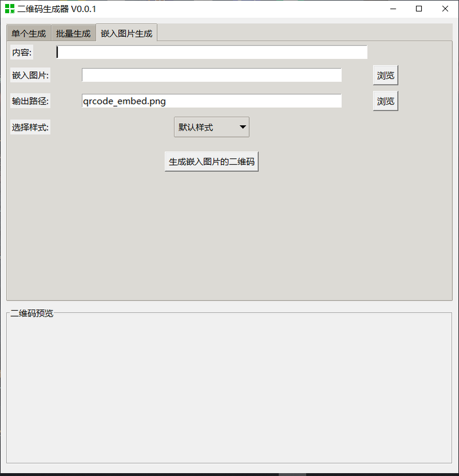The image size is (459, 476).
Task: Focus the 内容 input field
Action: point(212,52)
